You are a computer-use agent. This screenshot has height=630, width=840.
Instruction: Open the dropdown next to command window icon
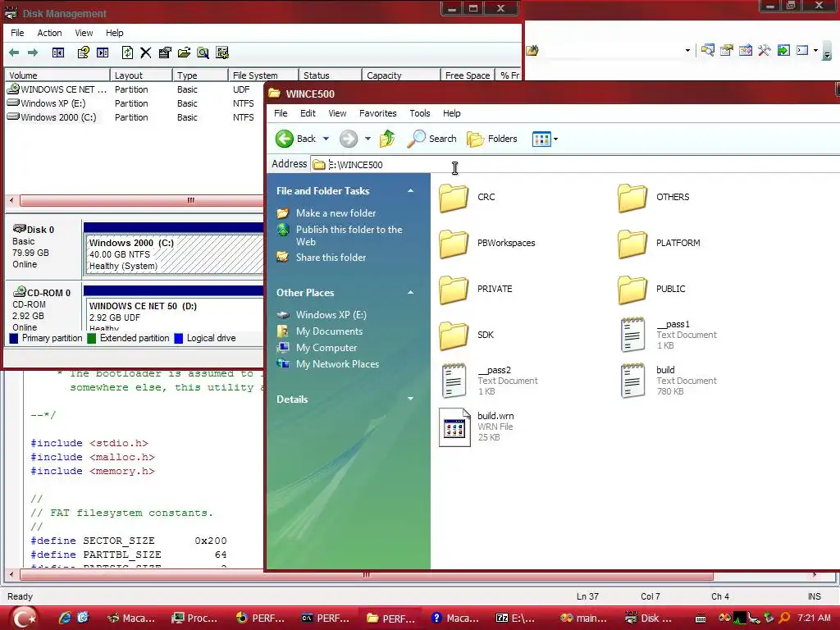tap(815, 50)
